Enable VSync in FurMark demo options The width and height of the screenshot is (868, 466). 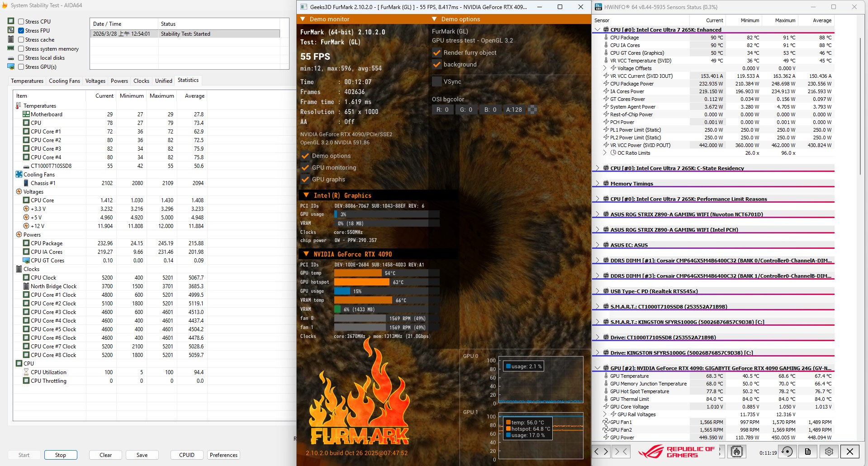point(437,81)
